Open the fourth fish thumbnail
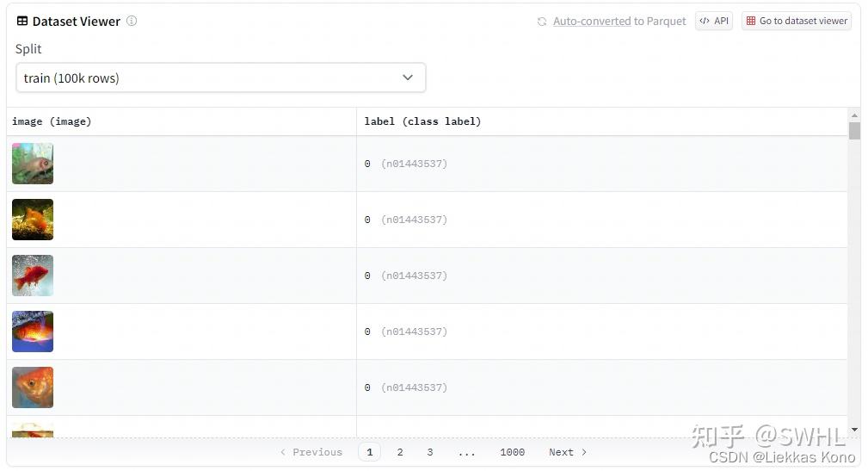The image size is (868, 471). coord(33,332)
